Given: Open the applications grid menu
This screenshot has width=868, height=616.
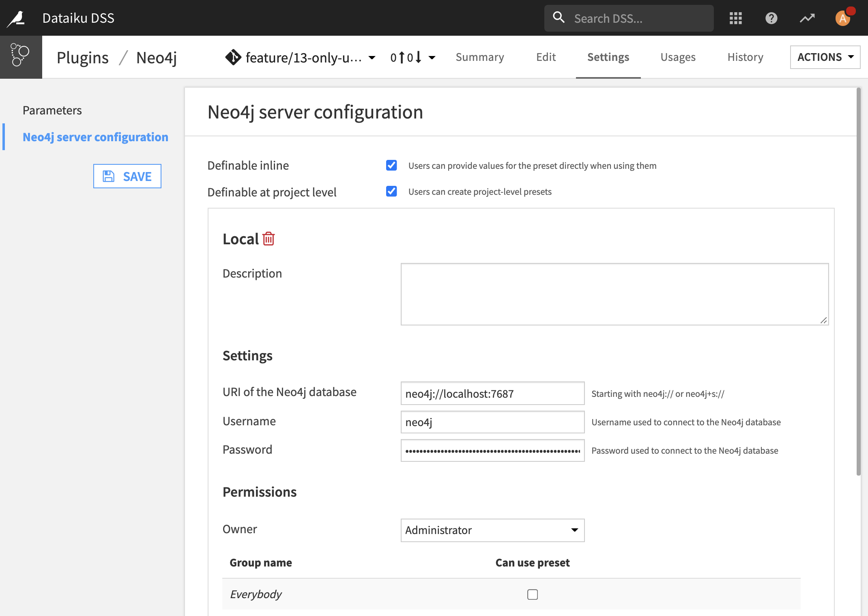Looking at the screenshot, I should [735, 18].
